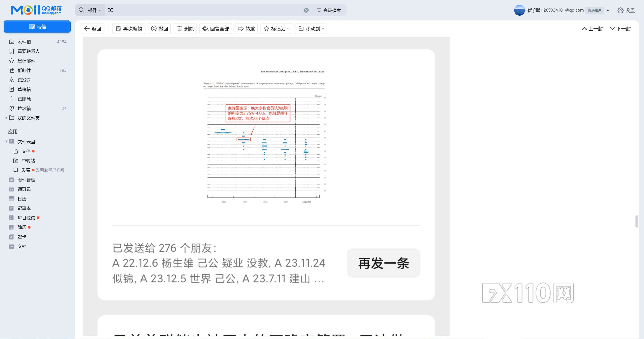Open 中转站 transfer station icon

click(x=15, y=161)
